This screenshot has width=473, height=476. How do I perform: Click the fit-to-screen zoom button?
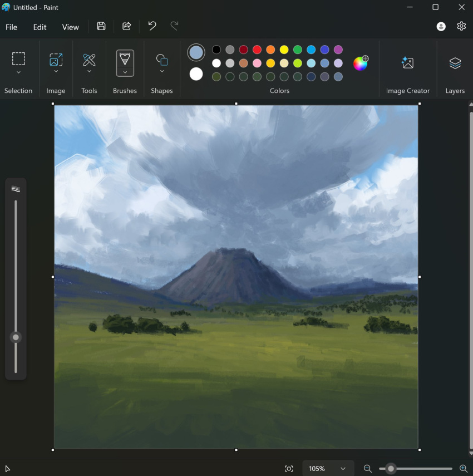click(289, 468)
